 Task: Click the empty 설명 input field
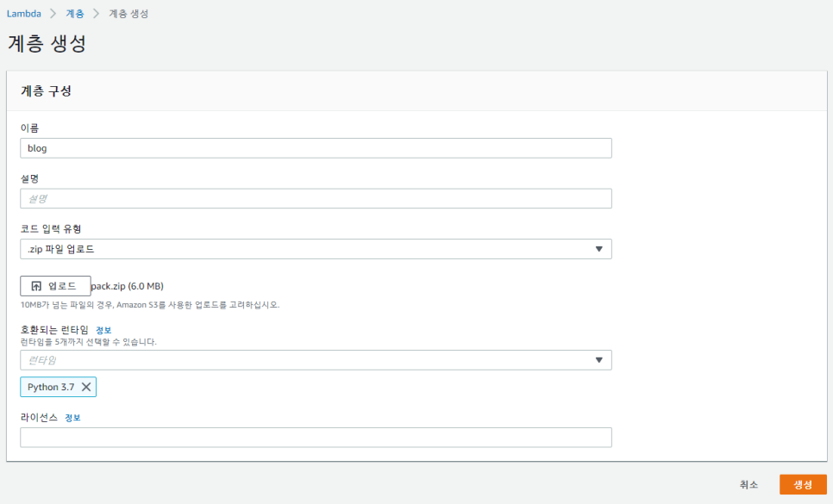(316, 198)
